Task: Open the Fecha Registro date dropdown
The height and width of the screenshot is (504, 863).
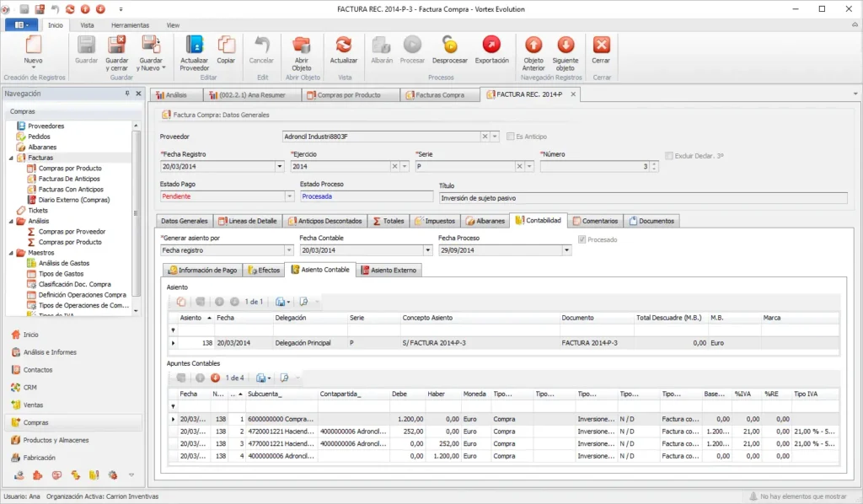Action: 279,166
